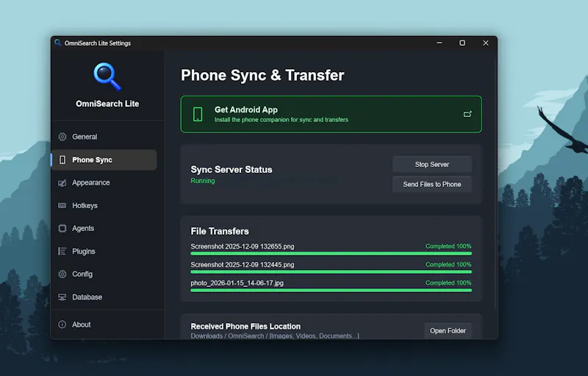This screenshot has height=376, width=588.
Task: Click progress bar for Screenshot 132445.png
Action: (331, 272)
